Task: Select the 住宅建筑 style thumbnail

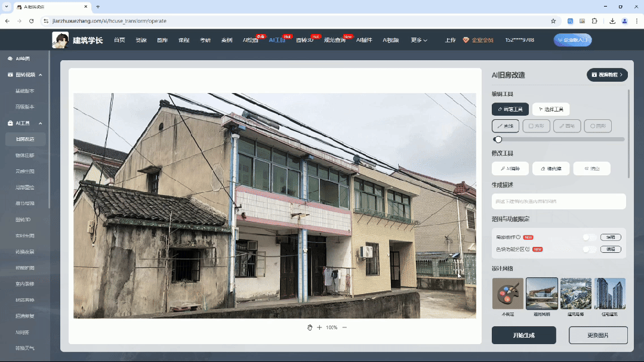Action: [x=610, y=293]
